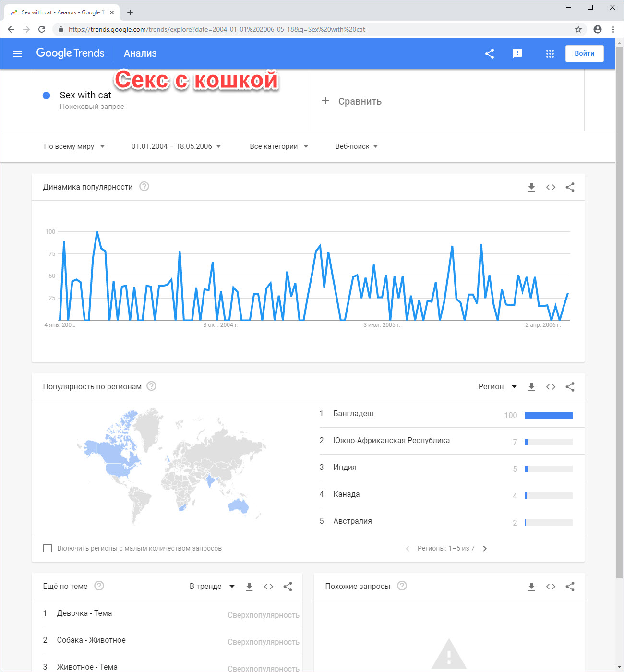624x672 pixels.
Task: Open the date range 01.01.2004 – 18.05.2006 dropdown
Action: (176, 146)
